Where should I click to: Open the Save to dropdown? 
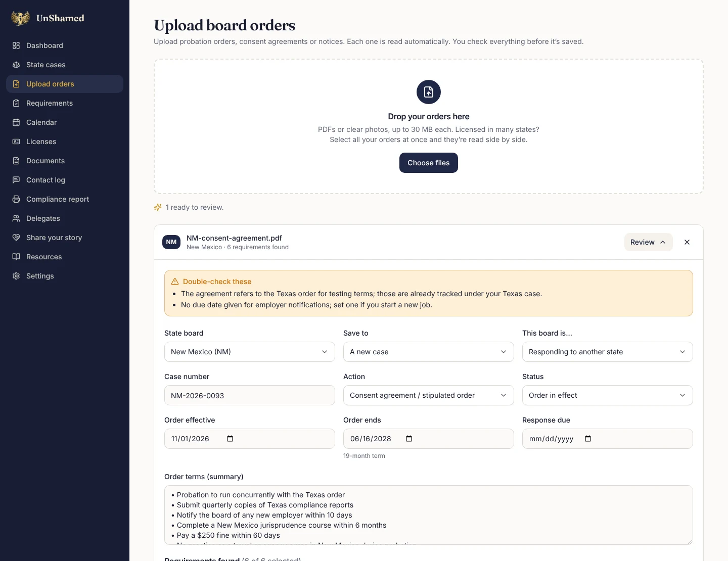tap(429, 352)
